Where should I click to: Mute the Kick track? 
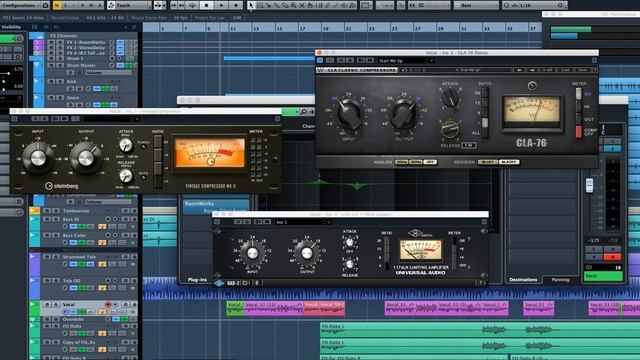pos(51,81)
